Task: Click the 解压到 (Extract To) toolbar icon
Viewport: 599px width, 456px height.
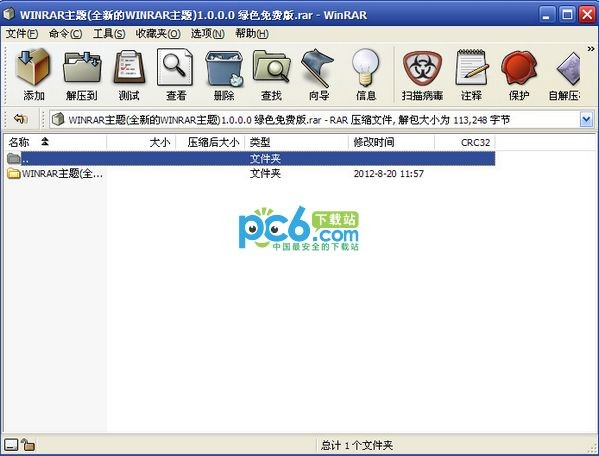Action: [82, 68]
